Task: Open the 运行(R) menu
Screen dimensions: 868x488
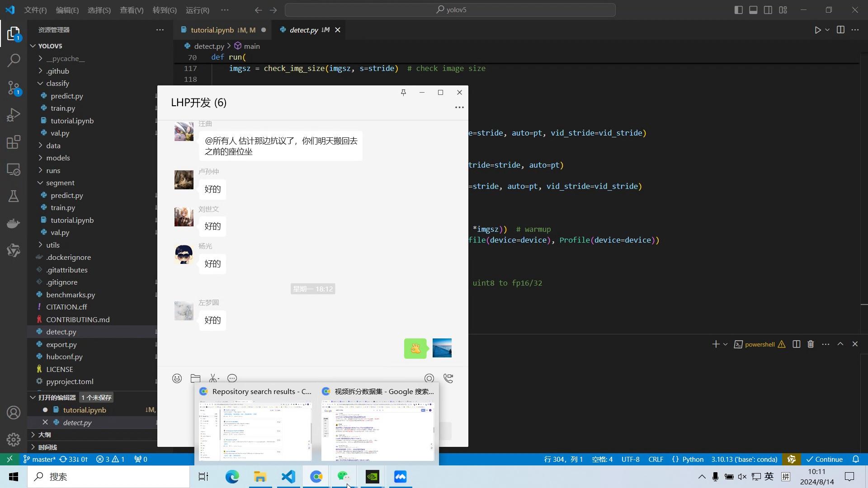Action: point(198,10)
